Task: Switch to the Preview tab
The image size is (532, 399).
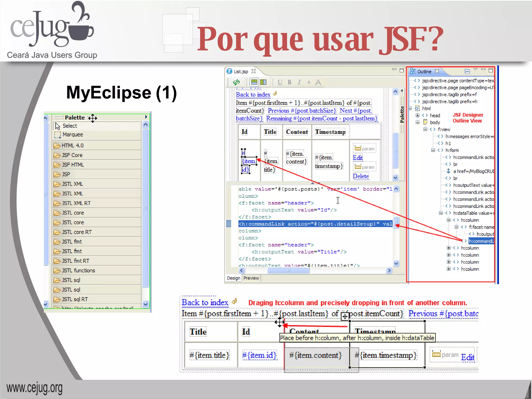Action: pyautogui.click(x=251, y=278)
